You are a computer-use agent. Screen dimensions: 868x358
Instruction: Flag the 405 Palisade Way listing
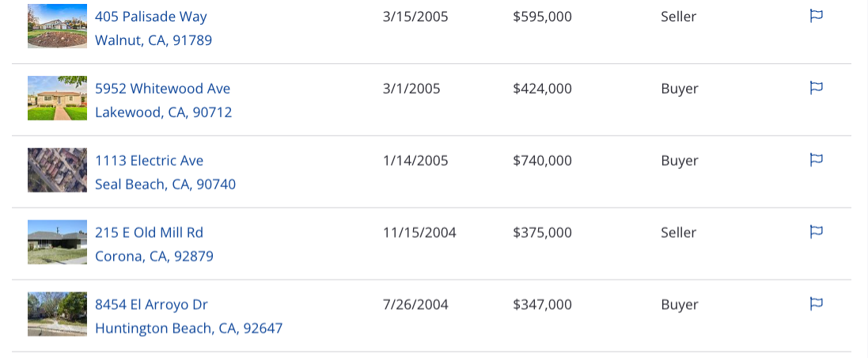[816, 16]
